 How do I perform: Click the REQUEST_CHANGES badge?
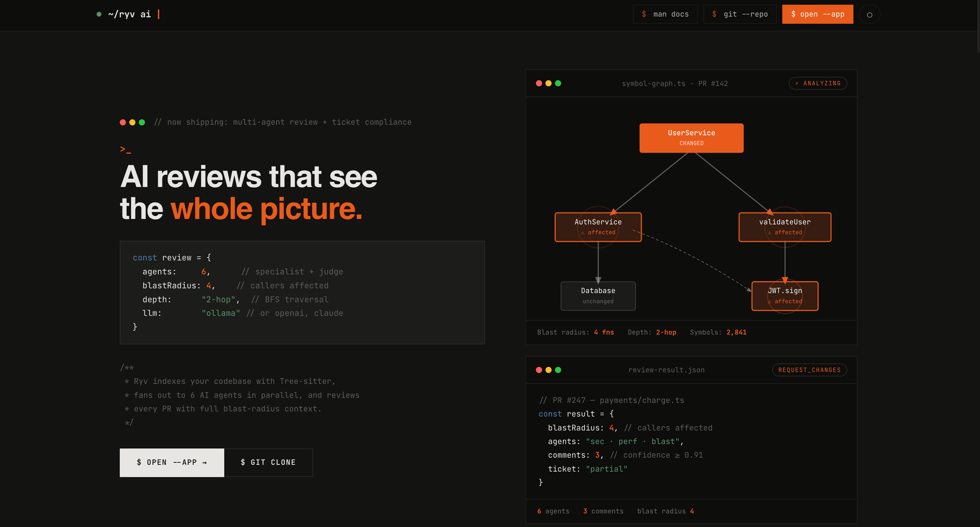(x=810, y=370)
